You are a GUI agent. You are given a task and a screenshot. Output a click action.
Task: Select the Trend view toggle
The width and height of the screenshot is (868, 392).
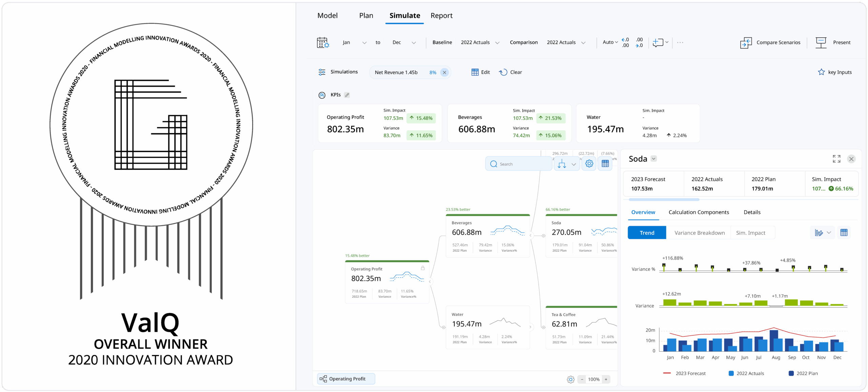point(647,233)
